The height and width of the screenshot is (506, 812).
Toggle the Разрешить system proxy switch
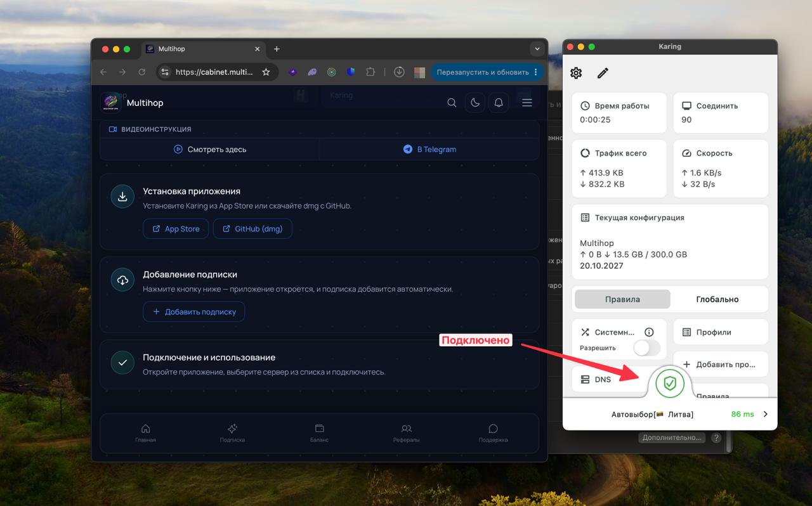click(x=646, y=348)
